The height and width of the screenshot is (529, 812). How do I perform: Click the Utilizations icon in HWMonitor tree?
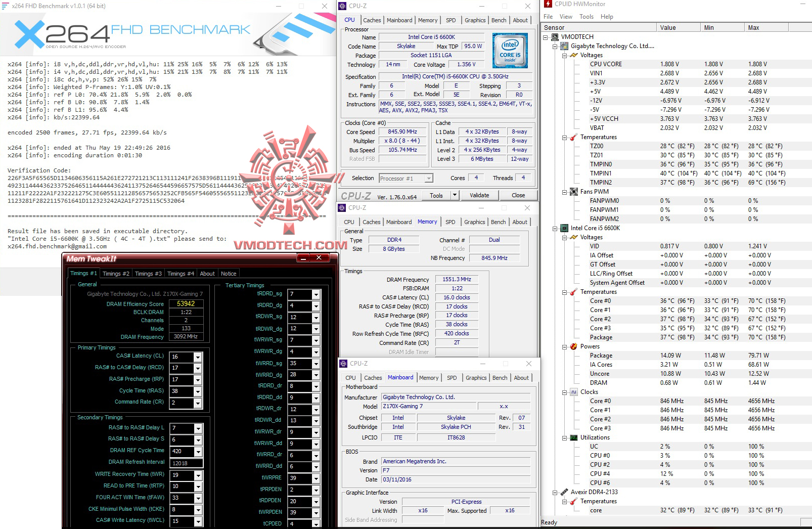pos(574,437)
